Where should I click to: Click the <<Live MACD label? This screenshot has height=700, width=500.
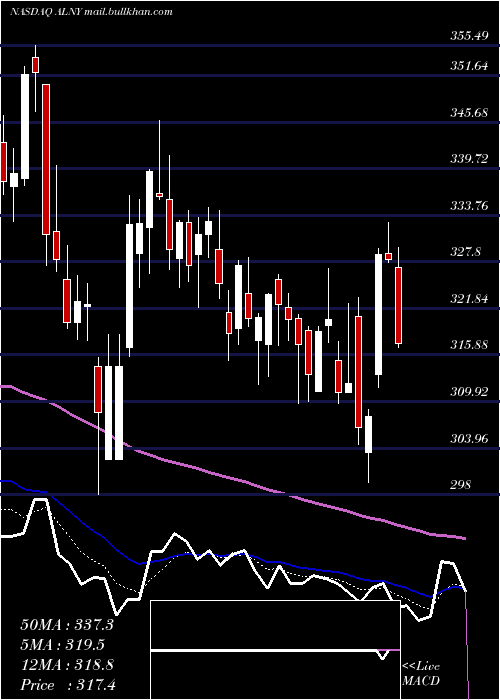(421, 674)
